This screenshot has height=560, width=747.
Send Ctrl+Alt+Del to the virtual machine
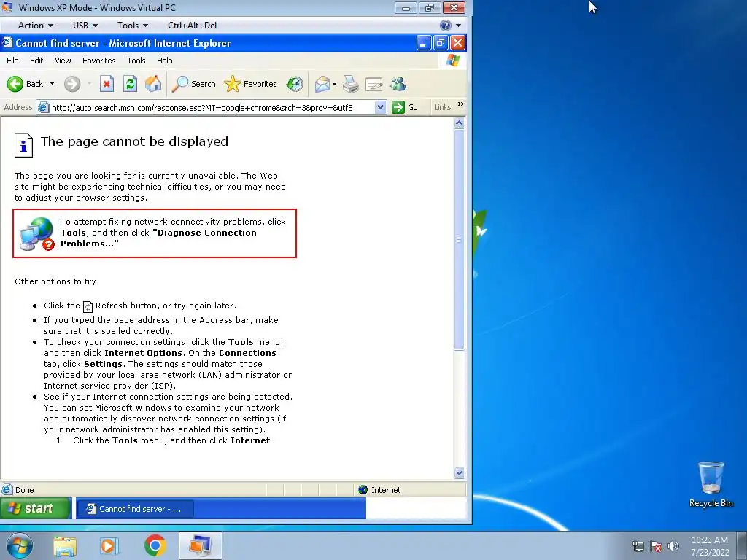192,26
